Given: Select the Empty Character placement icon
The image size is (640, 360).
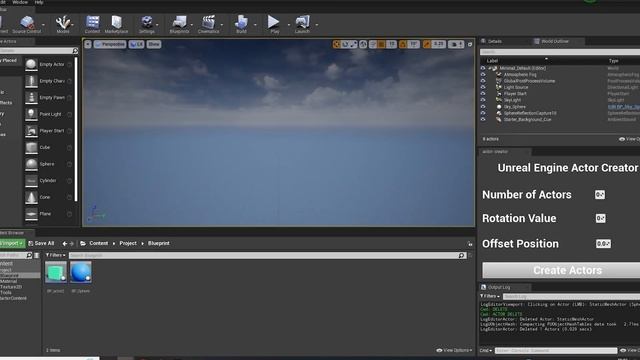Looking at the screenshot, I should click(31, 81).
